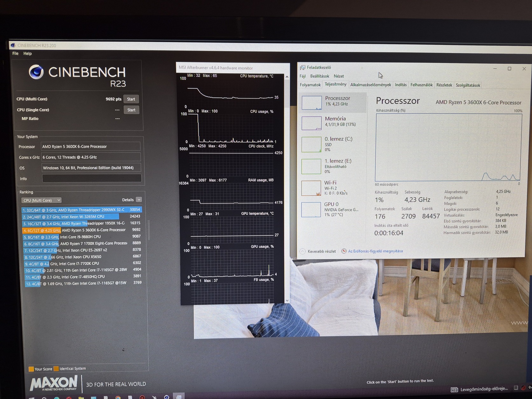Image resolution: width=532 pixels, height=399 pixels.
Task: Open the Fájl menu in Feladatkezelő
Action: tap(303, 76)
